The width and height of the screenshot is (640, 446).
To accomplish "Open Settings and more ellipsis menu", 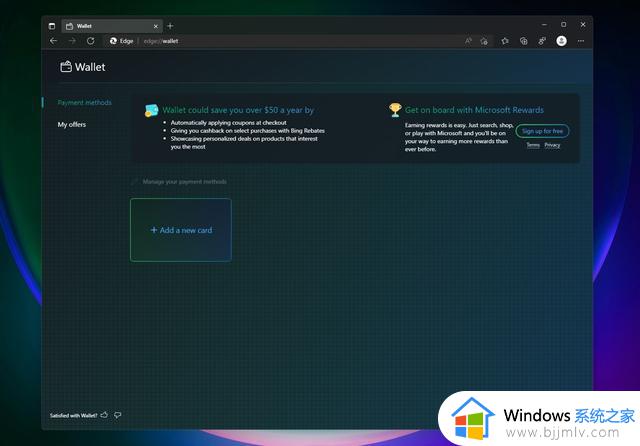I will 581,41.
